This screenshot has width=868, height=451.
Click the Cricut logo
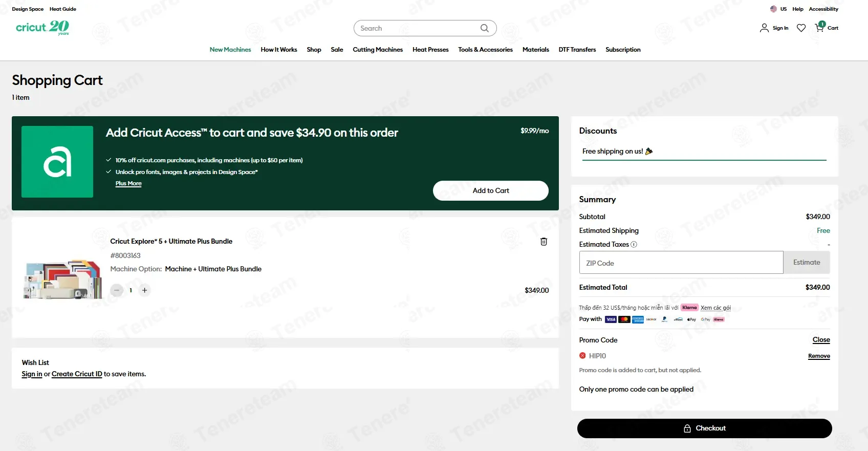click(42, 28)
